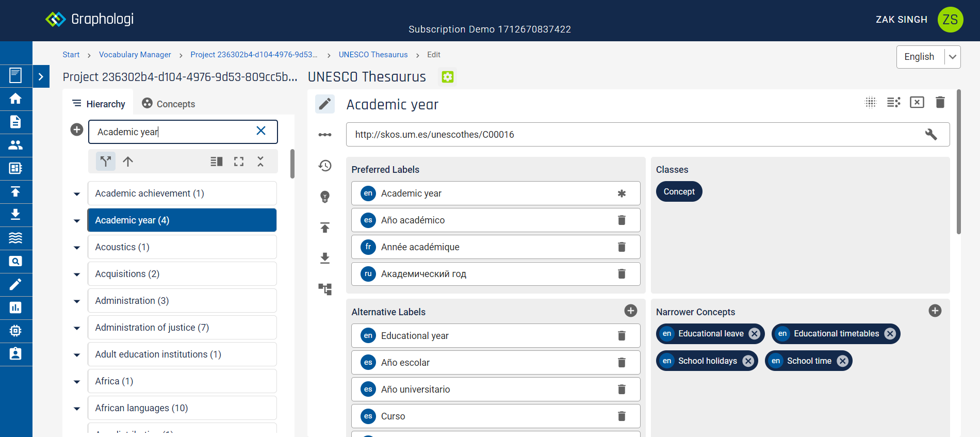Switch to the Hierarchy tab
980x437 pixels.
pos(99,104)
